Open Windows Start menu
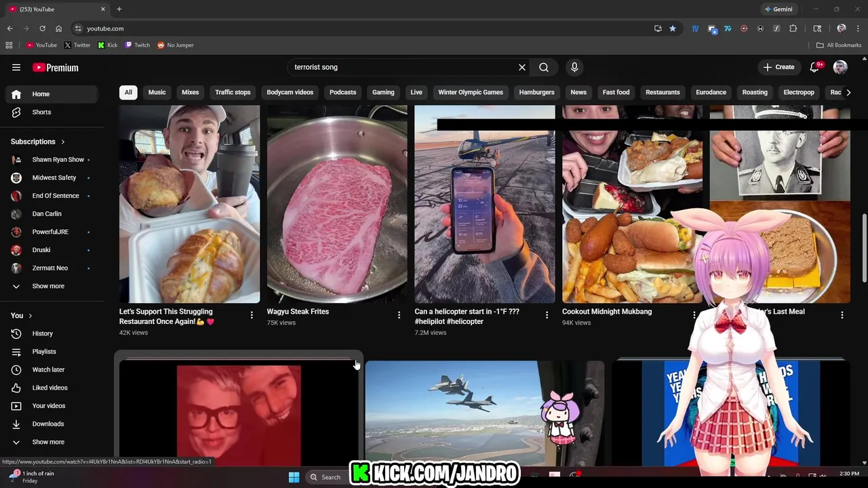This screenshot has height=488, width=868. pos(294,477)
